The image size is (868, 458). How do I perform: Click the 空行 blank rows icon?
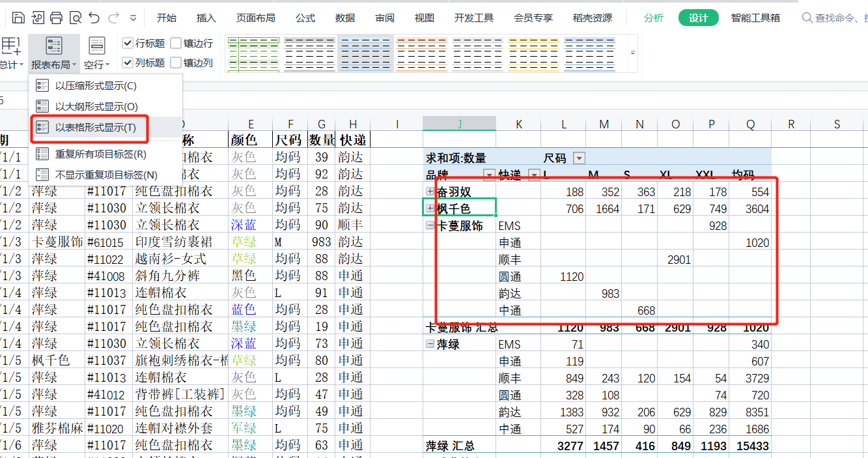pyautogui.click(x=97, y=53)
